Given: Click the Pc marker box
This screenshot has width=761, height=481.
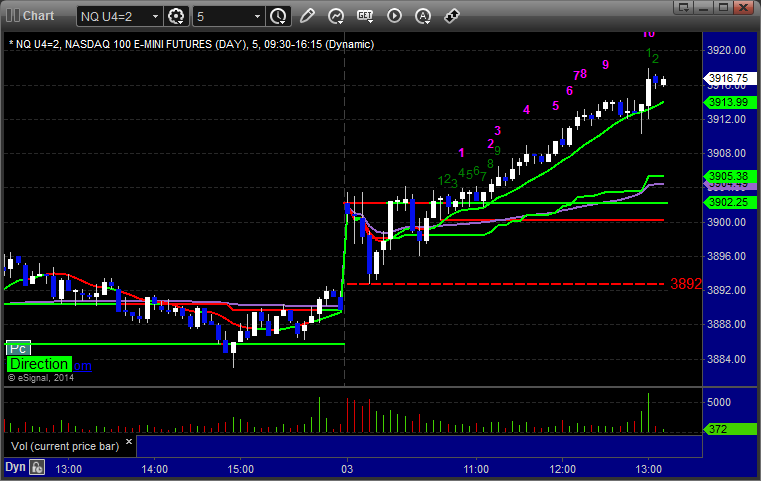Looking at the screenshot, I should [x=18, y=348].
